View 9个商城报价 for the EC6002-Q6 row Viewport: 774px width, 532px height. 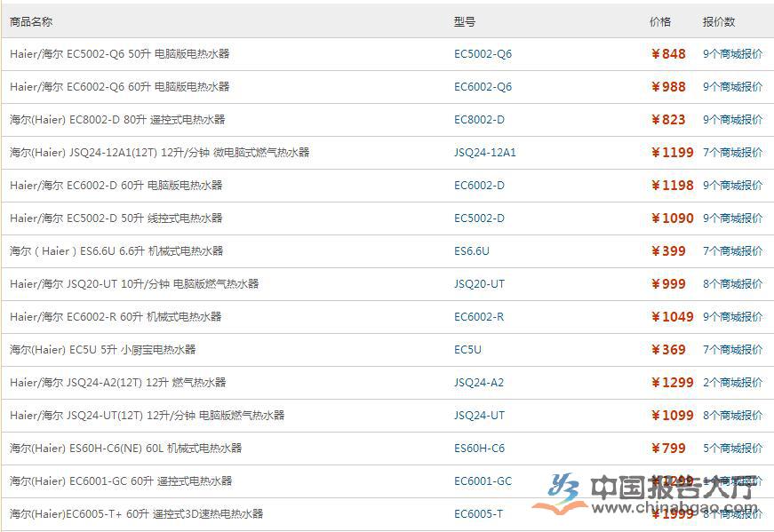pos(732,87)
